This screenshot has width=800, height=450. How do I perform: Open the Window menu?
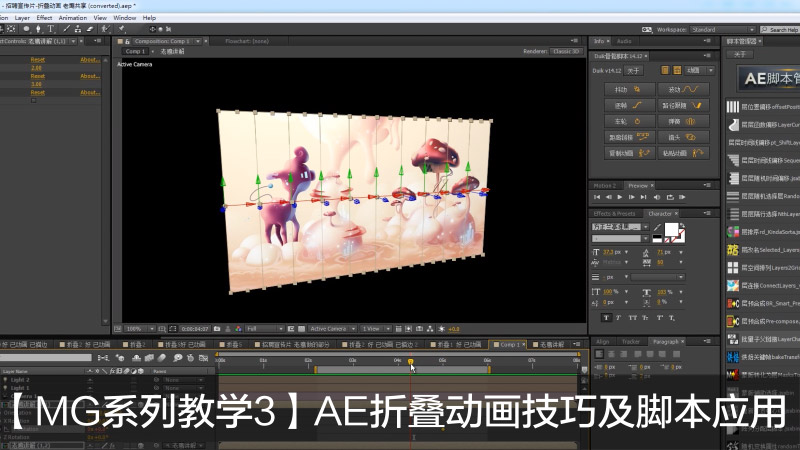click(124, 17)
